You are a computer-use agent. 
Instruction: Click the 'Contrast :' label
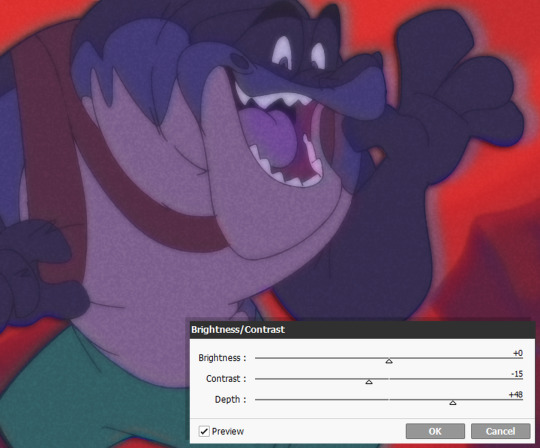(x=226, y=378)
